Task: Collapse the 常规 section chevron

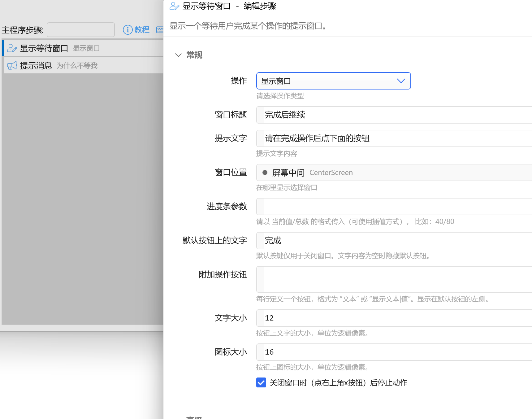Action: (178, 55)
